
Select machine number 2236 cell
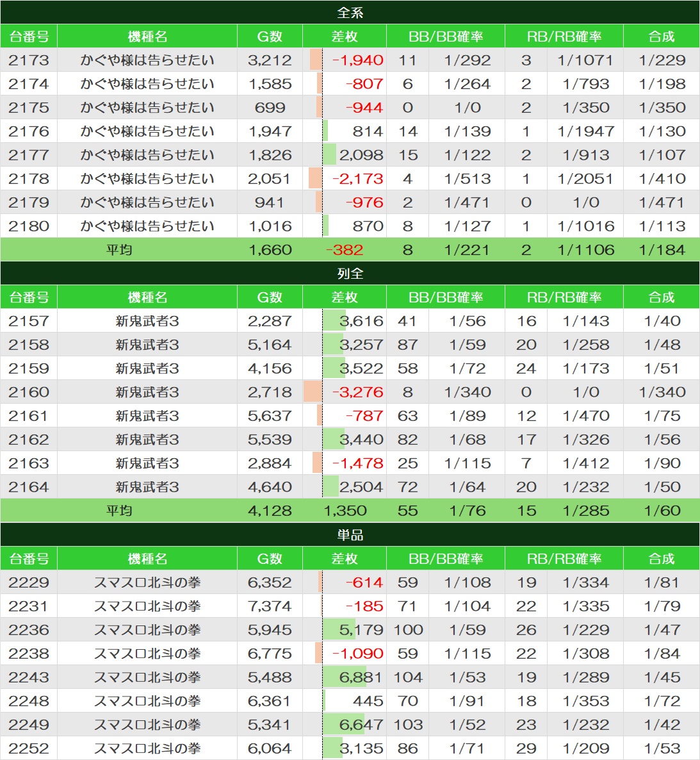point(29,630)
